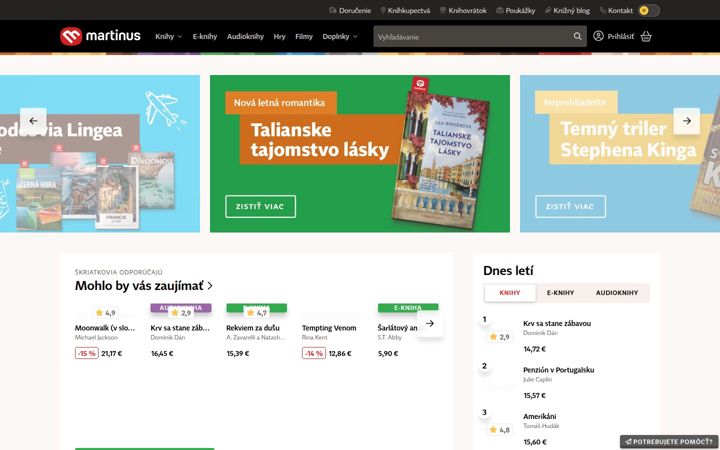This screenshot has height=450, width=720.
Task: Expand the Knihy dropdown menu
Action: point(169,36)
